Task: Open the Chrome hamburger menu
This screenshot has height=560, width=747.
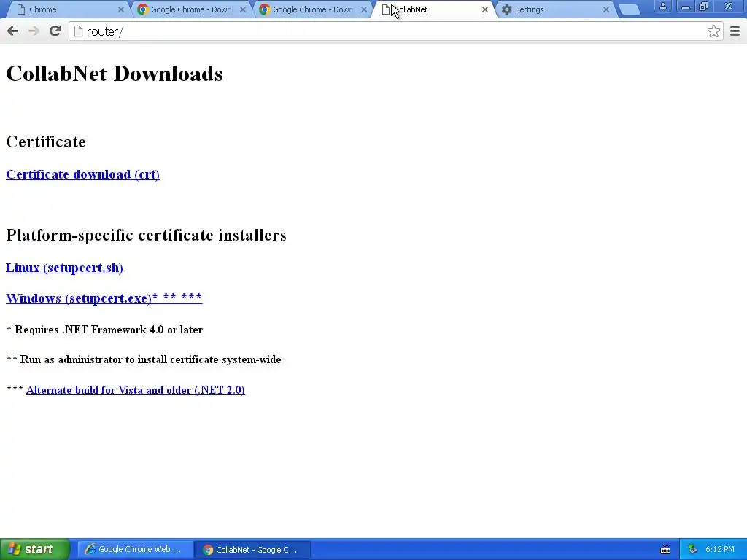Action: tap(735, 31)
